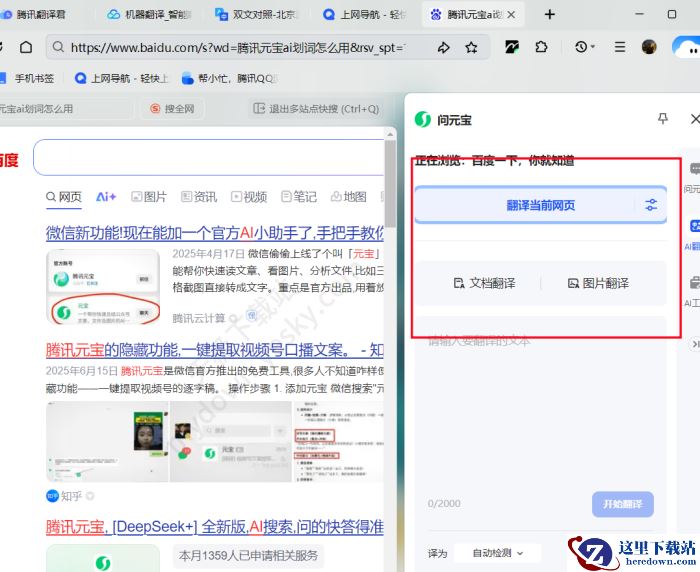
Task: Click the home button in browser toolbar
Action: click(x=26, y=47)
